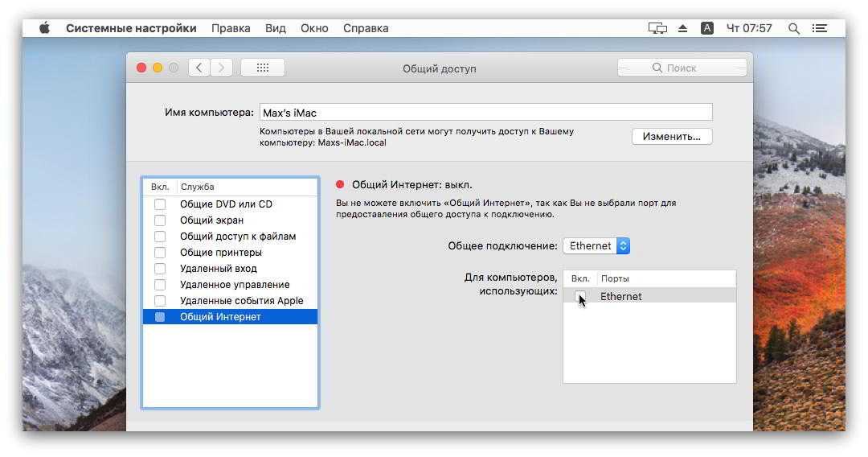Open the Вид menu
The height and width of the screenshot is (457, 868).
tap(275, 28)
